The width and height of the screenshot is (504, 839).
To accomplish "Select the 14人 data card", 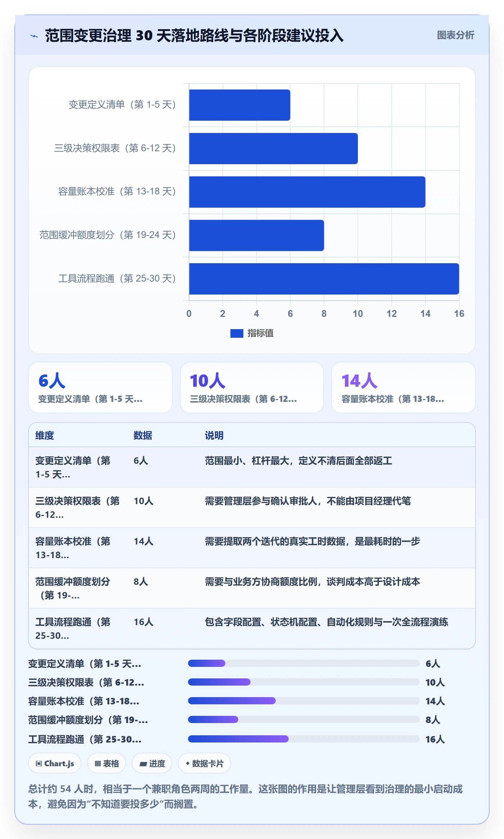I will click(x=404, y=387).
